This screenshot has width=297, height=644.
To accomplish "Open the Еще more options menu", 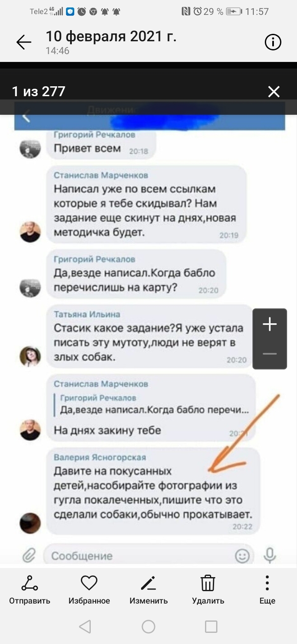I will tap(267, 589).
